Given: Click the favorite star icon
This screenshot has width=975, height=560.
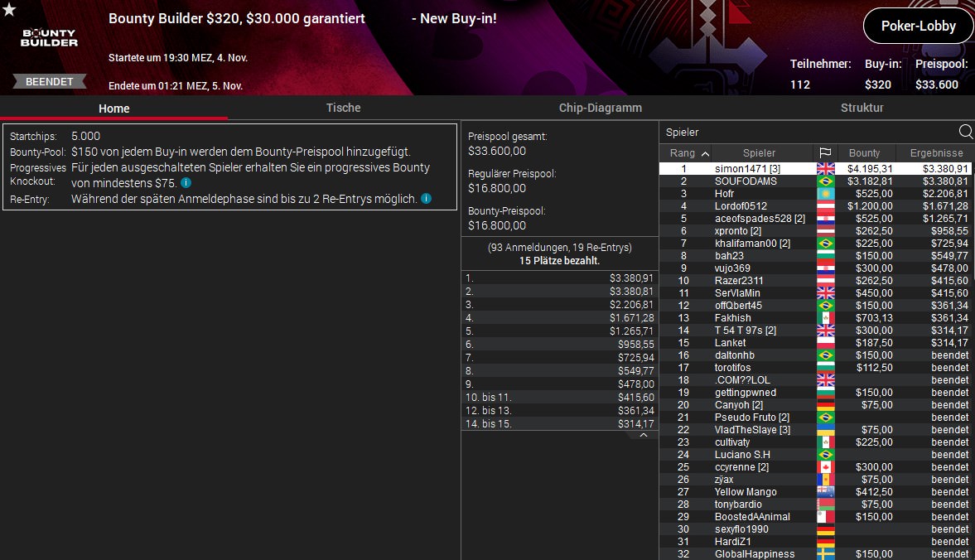Looking at the screenshot, I should 9,9.
